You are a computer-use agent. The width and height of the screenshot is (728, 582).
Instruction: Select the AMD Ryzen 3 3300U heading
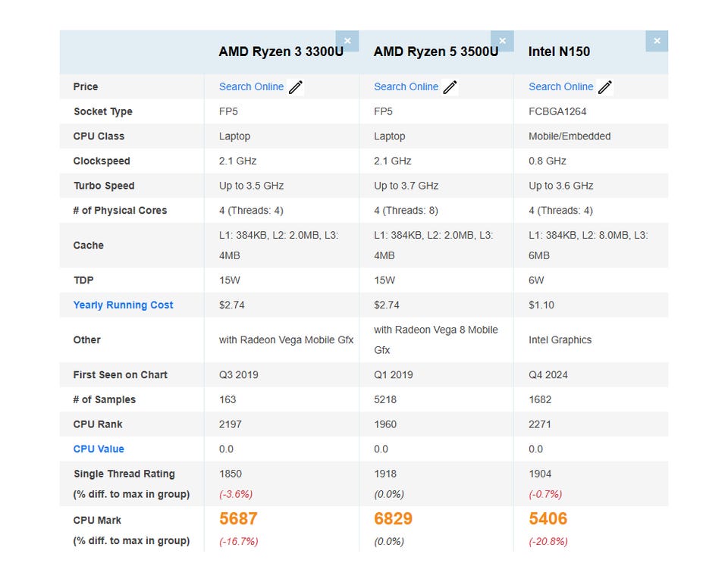(x=281, y=52)
